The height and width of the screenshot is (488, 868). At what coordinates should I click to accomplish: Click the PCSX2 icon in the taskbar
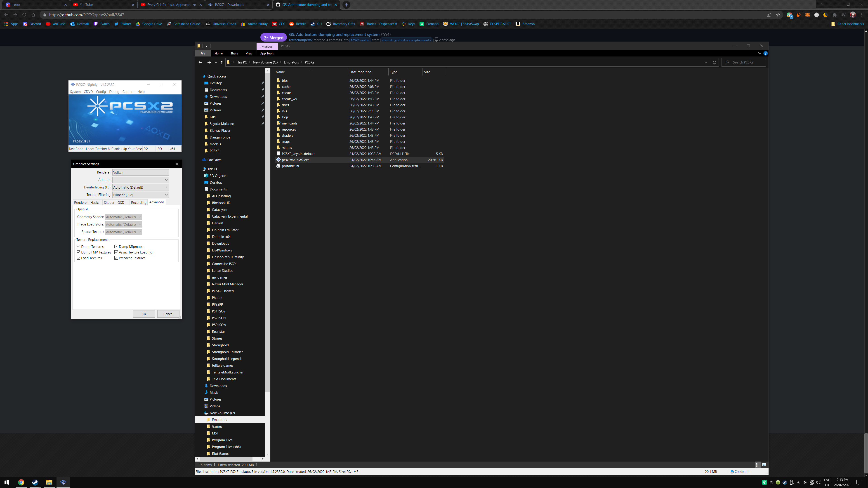[x=63, y=482]
